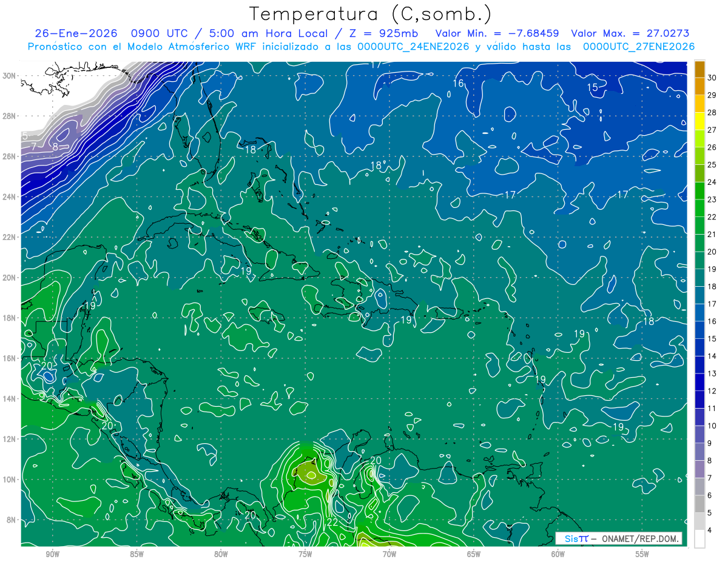Click legend scale label "30"
Screen dimensions: 728x562
coord(712,78)
